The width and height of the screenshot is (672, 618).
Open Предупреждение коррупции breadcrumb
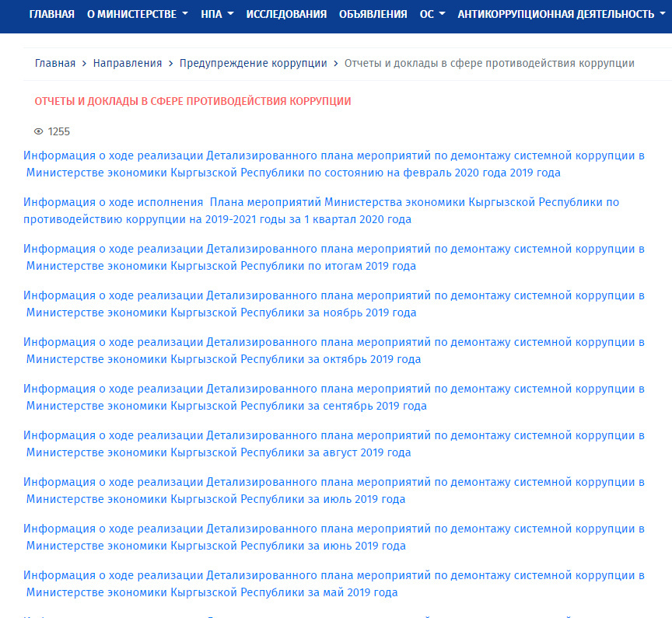click(253, 63)
